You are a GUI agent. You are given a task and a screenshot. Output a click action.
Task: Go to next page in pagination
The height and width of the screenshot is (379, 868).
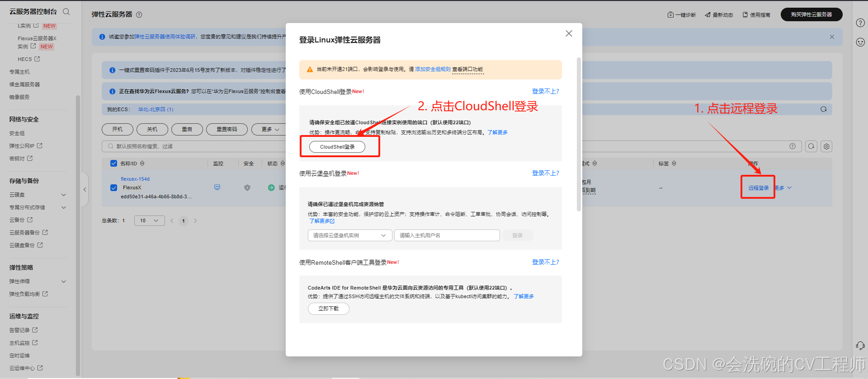tap(195, 221)
